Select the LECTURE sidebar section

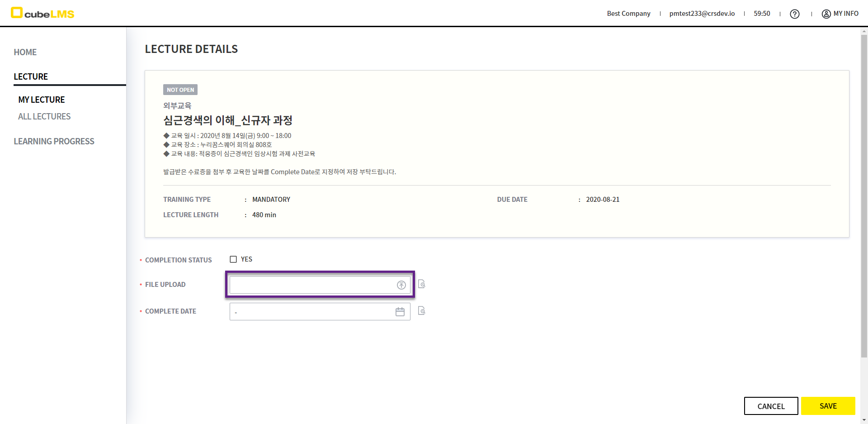coord(31,76)
